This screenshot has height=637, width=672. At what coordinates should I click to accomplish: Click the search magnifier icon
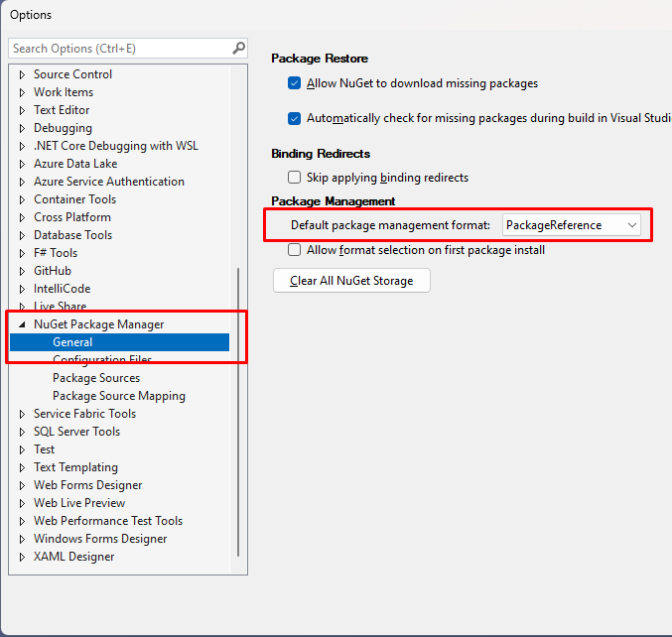238,48
